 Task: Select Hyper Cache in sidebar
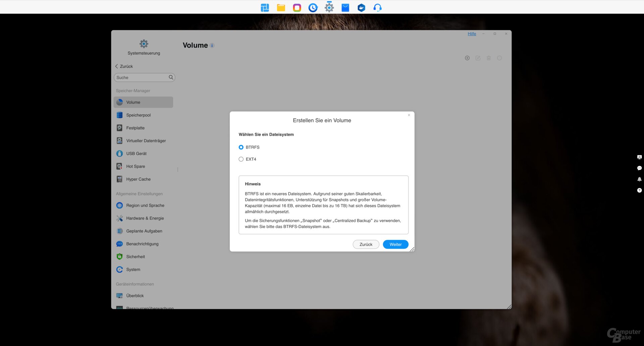coord(138,179)
